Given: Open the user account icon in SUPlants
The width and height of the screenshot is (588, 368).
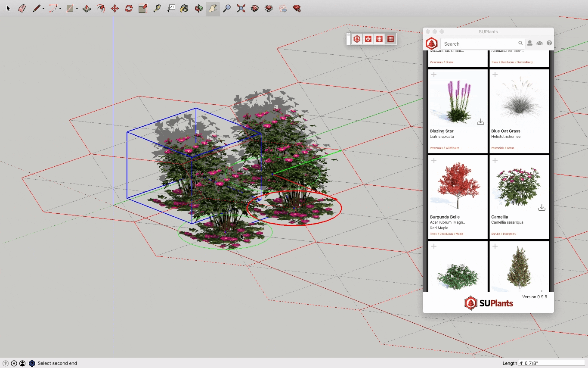Looking at the screenshot, I should [531, 43].
